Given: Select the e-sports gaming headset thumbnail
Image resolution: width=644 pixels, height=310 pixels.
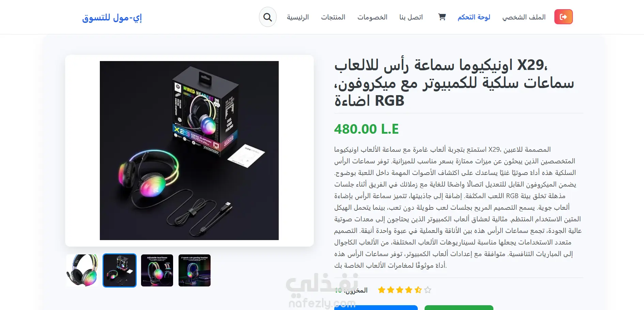Looking at the screenshot, I should (195, 270).
